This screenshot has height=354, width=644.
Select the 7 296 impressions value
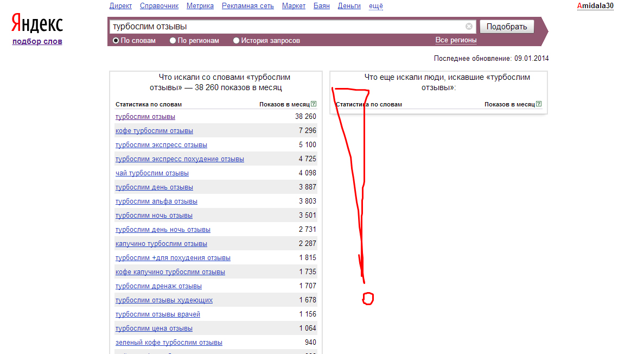(308, 131)
